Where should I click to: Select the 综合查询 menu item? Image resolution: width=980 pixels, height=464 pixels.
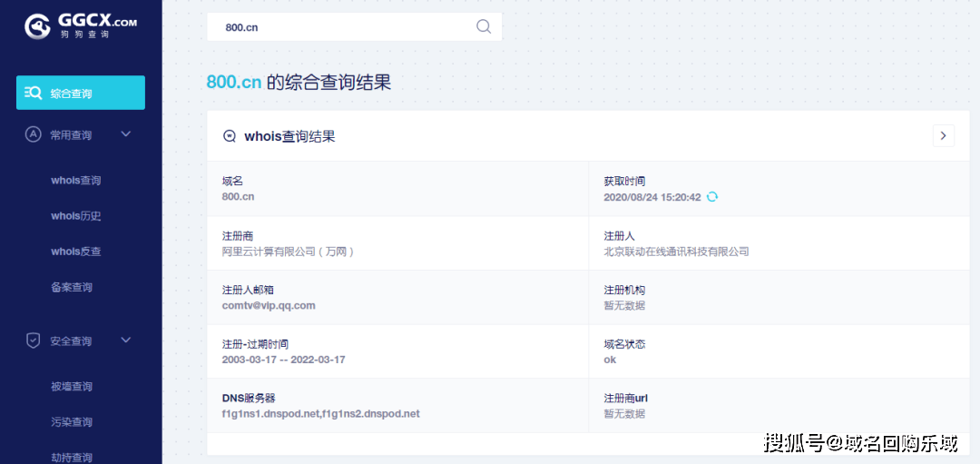pyautogui.click(x=81, y=93)
